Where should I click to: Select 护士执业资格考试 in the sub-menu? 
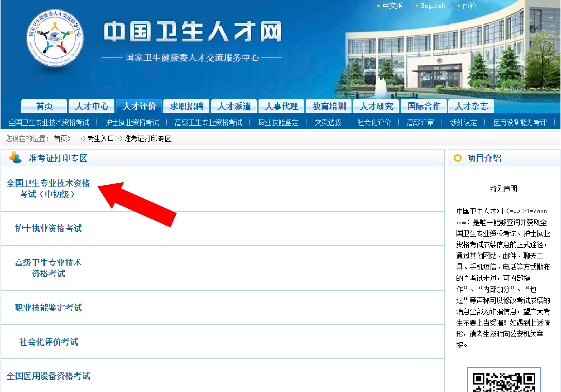click(132, 122)
